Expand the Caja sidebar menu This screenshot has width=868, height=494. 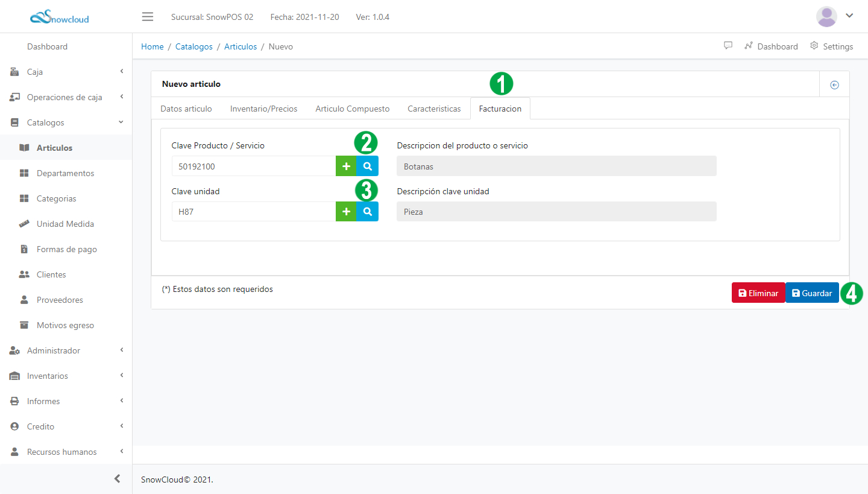pyautogui.click(x=66, y=72)
